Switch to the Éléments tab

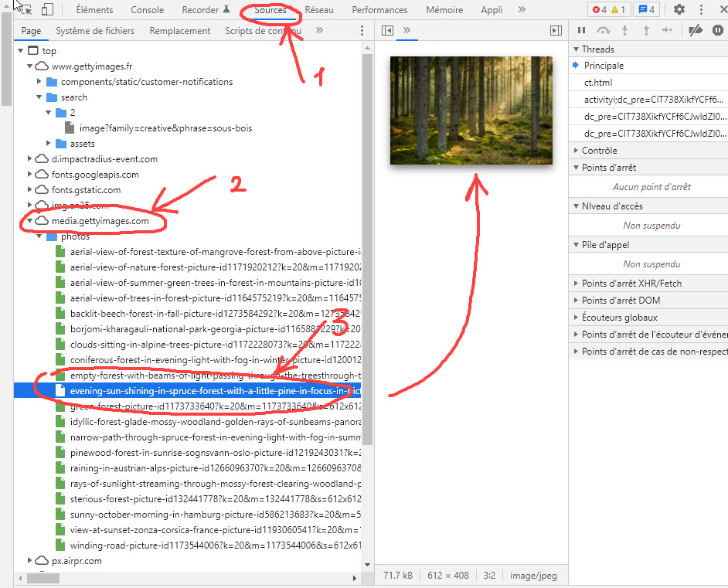(95, 10)
